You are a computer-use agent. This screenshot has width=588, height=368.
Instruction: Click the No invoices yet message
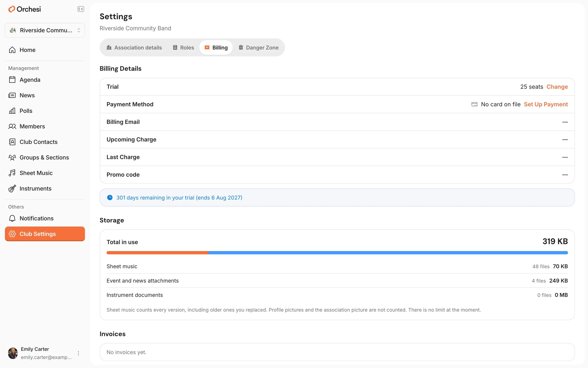click(127, 352)
